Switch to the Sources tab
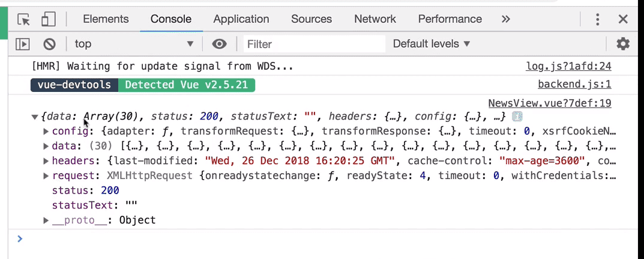The height and width of the screenshot is (259, 644). 311,19
